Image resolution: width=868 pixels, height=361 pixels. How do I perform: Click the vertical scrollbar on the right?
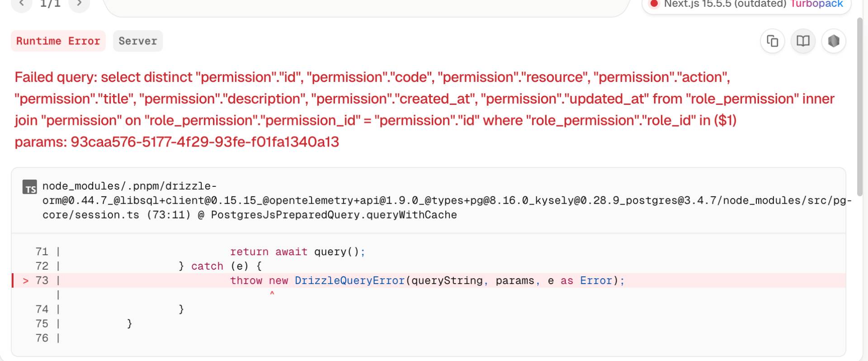coord(860,109)
